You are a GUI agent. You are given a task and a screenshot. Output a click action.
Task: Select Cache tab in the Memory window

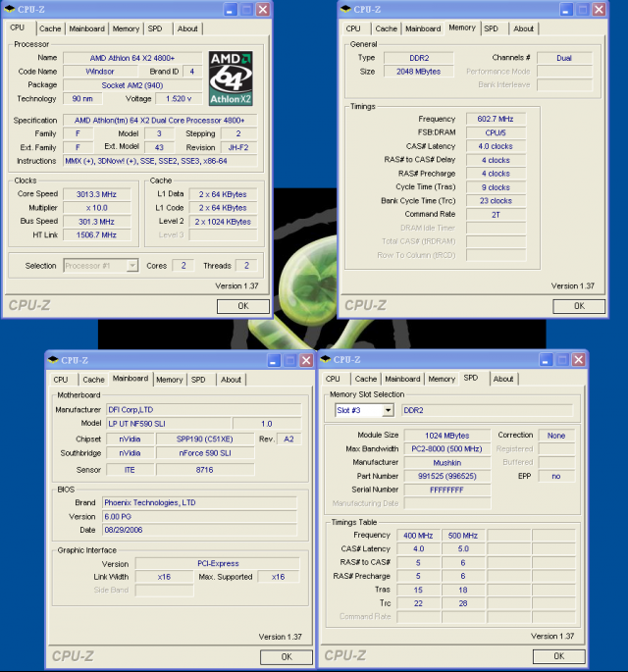[x=387, y=28]
